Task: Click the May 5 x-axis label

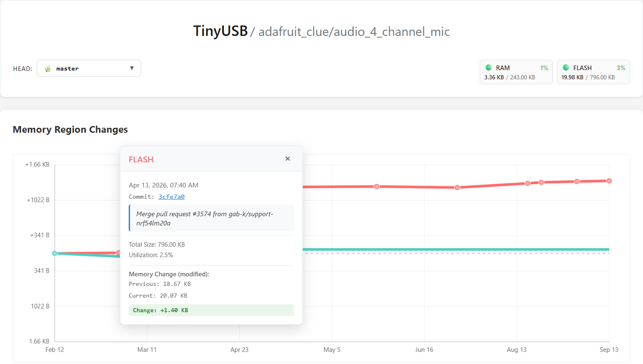Action: point(332,350)
